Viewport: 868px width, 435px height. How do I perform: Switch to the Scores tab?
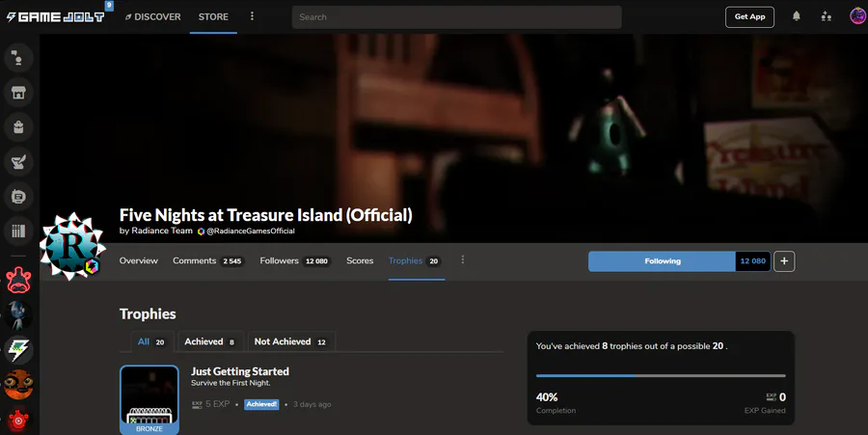[360, 260]
